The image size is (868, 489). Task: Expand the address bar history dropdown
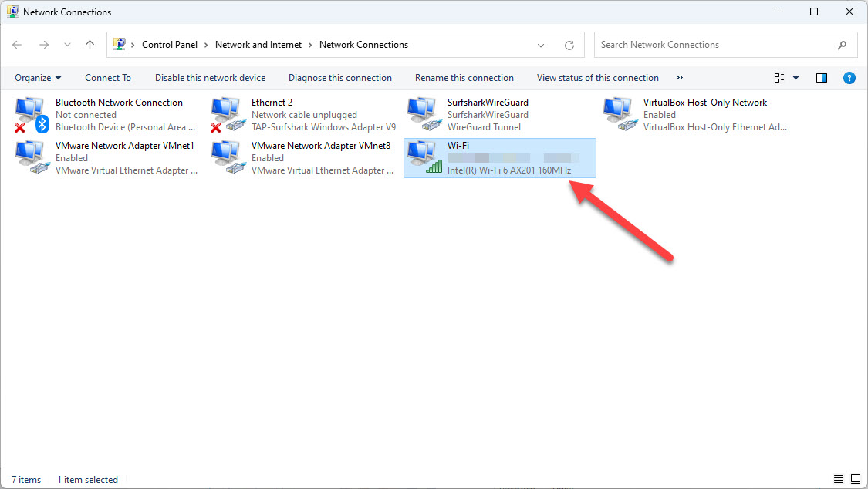tap(541, 45)
